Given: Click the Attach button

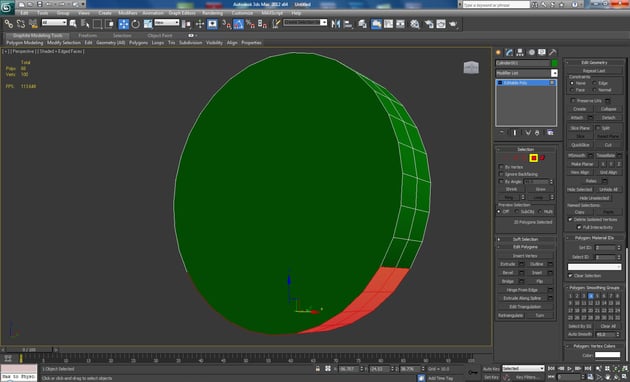Looking at the screenshot, I should [577, 118].
